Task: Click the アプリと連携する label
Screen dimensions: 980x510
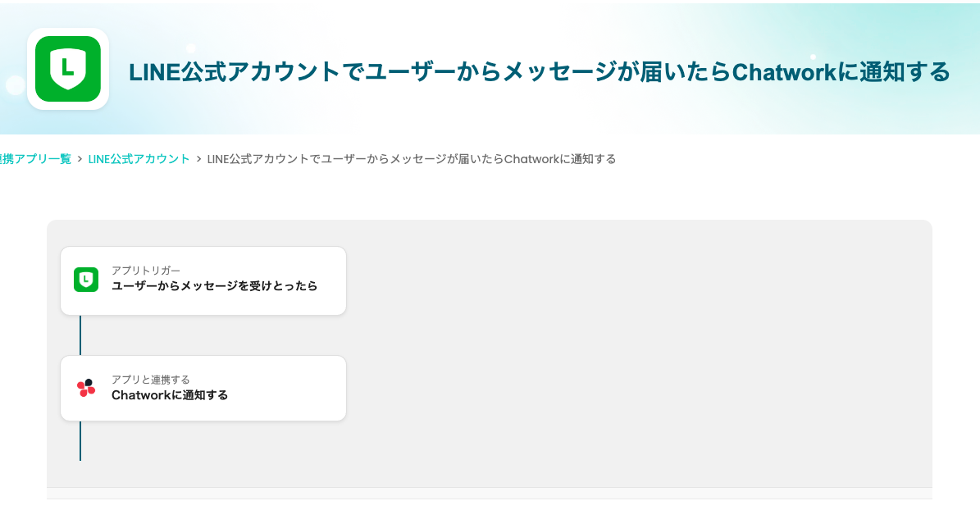Action: pos(151,380)
